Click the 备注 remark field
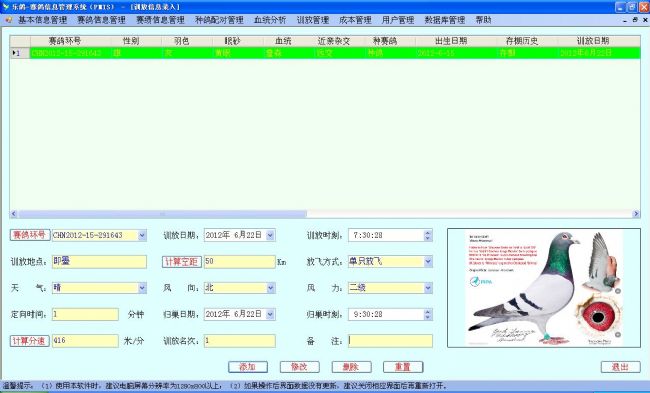Image resolution: width=650 pixels, height=393 pixels. 390,341
